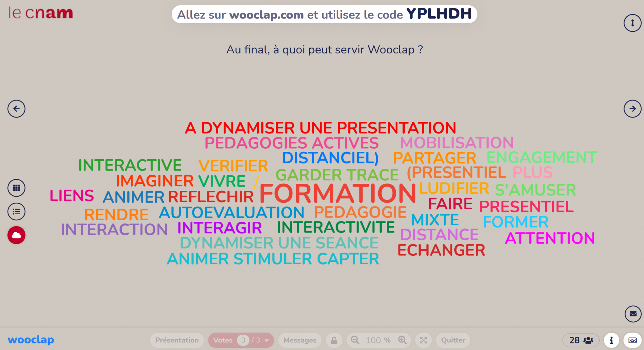
Task: Click the left navigation arrow
Action: point(16,109)
